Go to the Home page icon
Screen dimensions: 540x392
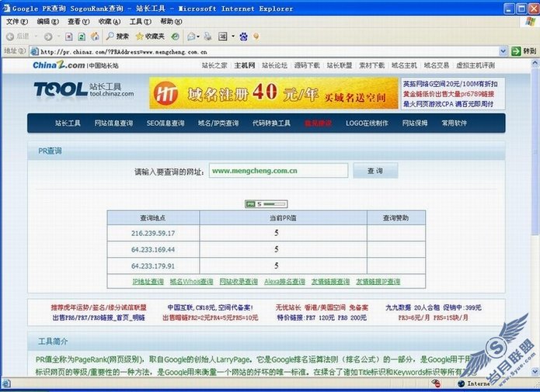[95, 36]
